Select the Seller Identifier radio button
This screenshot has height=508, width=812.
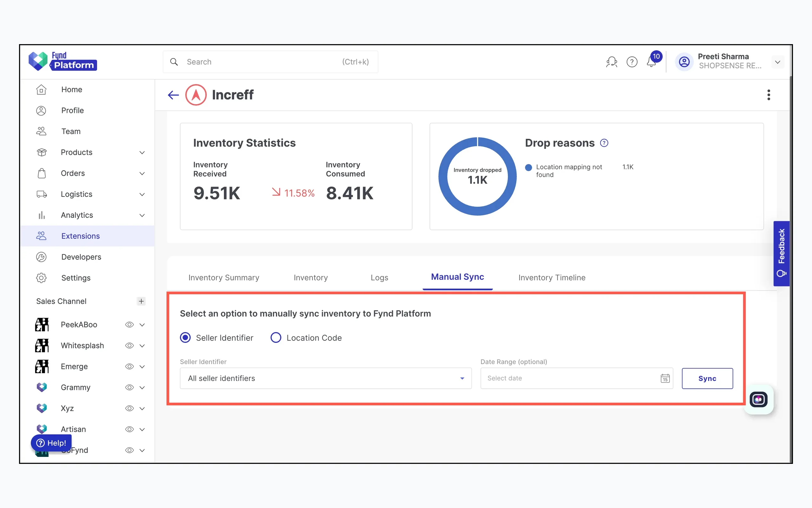[185, 338]
